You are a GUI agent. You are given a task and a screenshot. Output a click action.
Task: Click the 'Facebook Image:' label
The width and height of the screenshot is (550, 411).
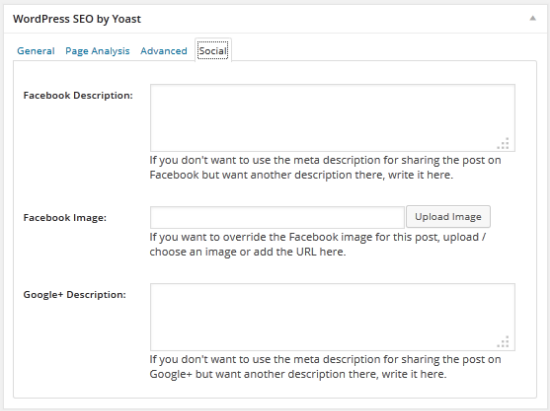click(65, 218)
